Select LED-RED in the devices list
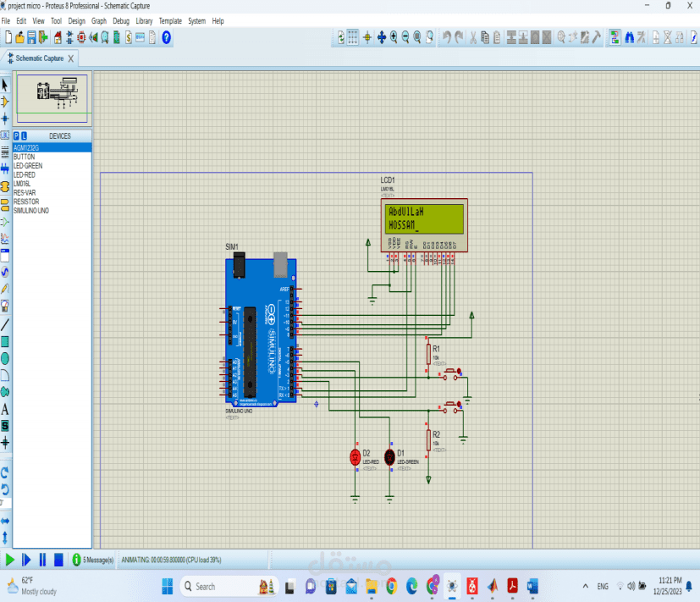700x602 pixels. point(52,174)
